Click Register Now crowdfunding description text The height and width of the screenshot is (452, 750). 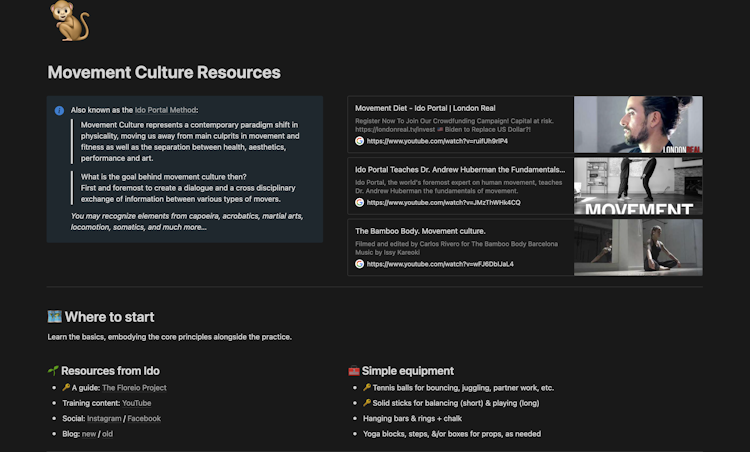click(x=454, y=125)
